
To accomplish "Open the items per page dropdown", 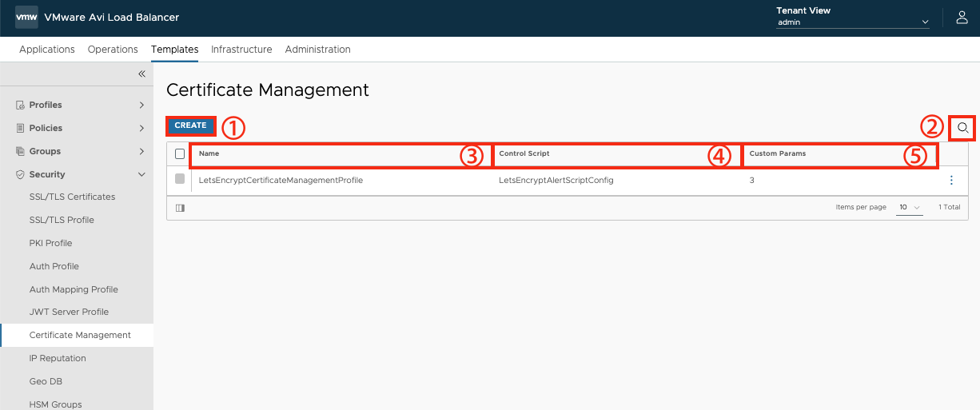I will coord(910,207).
